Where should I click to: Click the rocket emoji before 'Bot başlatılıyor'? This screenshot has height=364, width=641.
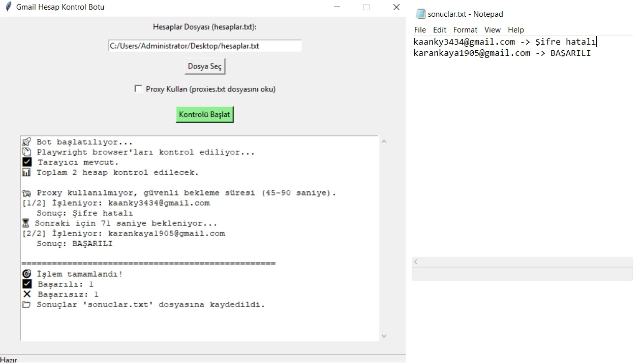click(27, 142)
